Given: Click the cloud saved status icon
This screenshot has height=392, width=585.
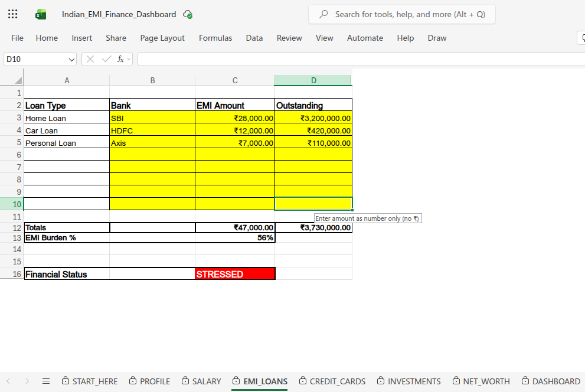Looking at the screenshot, I should pyautogui.click(x=188, y=15).
